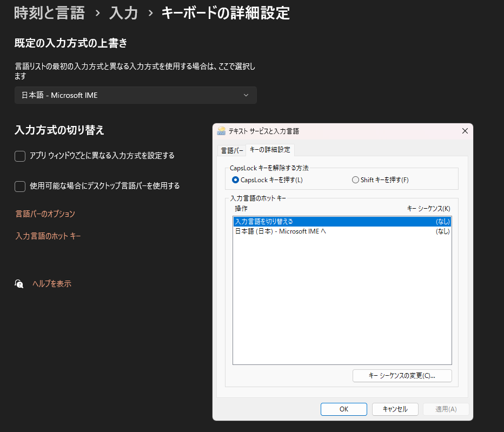Select 入力言語を切り替える in hotkey list
This screenshot has height=432, width=504.
click(342, 222)
